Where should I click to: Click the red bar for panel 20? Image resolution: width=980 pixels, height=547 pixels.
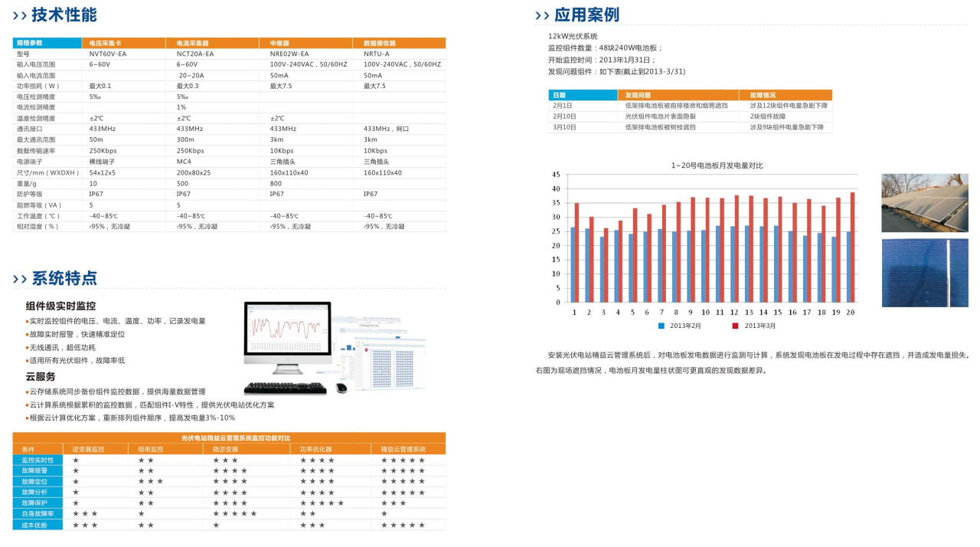[852, 247]
